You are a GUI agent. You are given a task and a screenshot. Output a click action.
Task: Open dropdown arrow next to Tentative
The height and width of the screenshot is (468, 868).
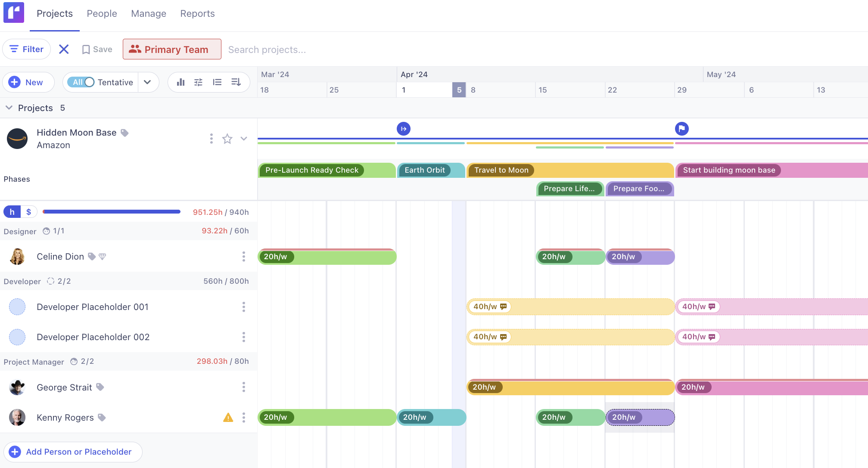click(147, 82)
